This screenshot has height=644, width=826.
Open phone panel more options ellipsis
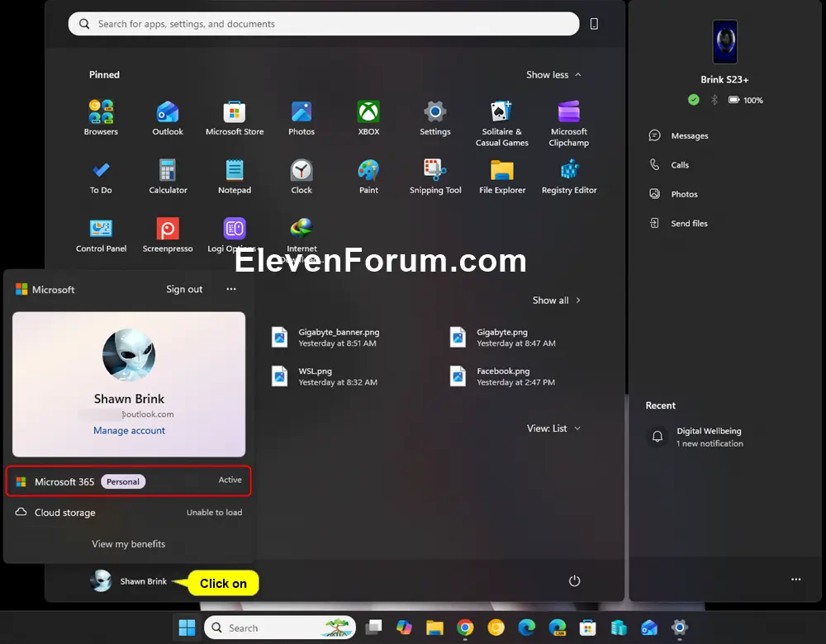[795, 580]
